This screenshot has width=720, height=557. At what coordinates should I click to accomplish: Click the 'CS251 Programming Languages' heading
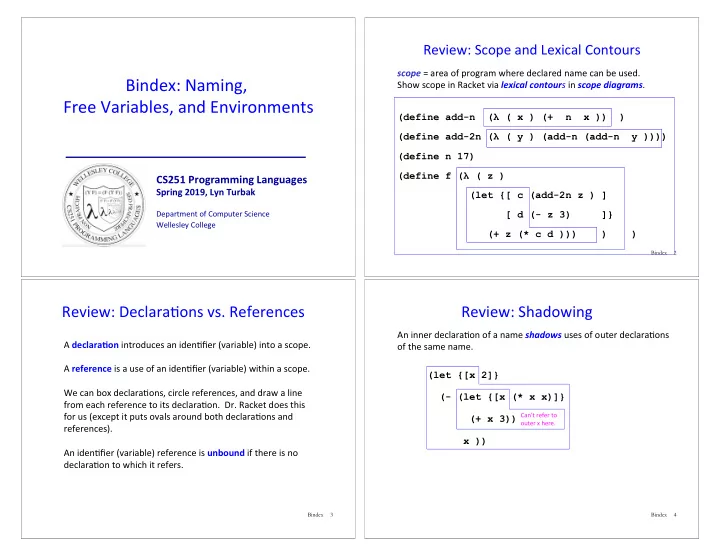coord(231,180)
